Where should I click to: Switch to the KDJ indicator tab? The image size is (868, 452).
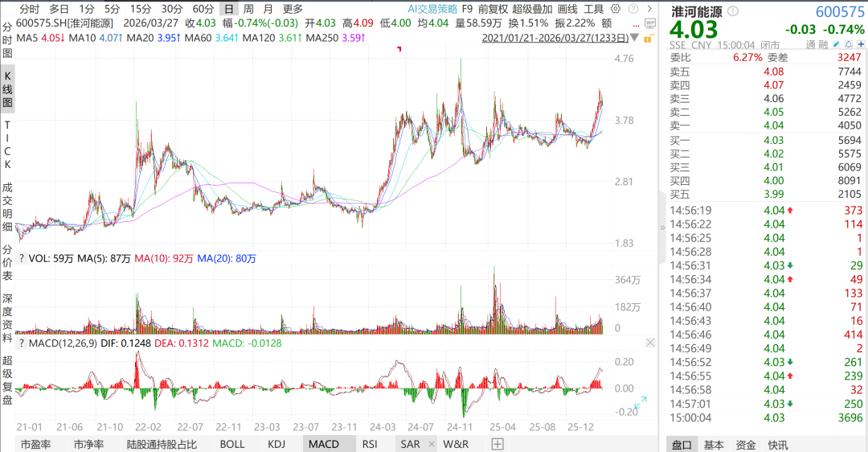pos(276,444)
